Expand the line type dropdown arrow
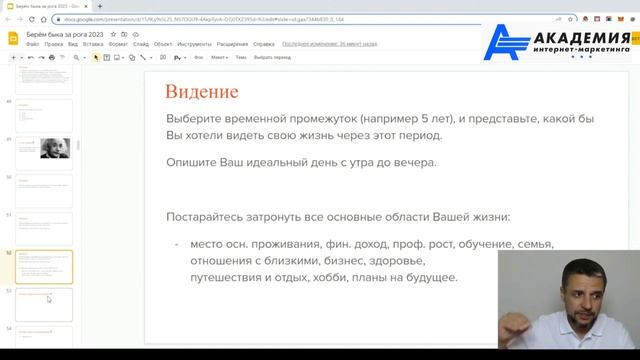Viewport: 640px width, 360px height. pyautogui.click(x=151, y=58)
